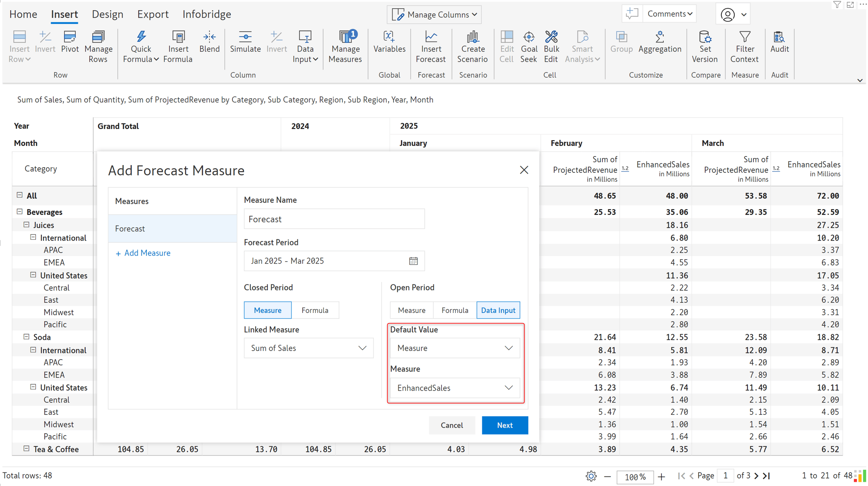Select Formula under Open Period

pos(455,310)
